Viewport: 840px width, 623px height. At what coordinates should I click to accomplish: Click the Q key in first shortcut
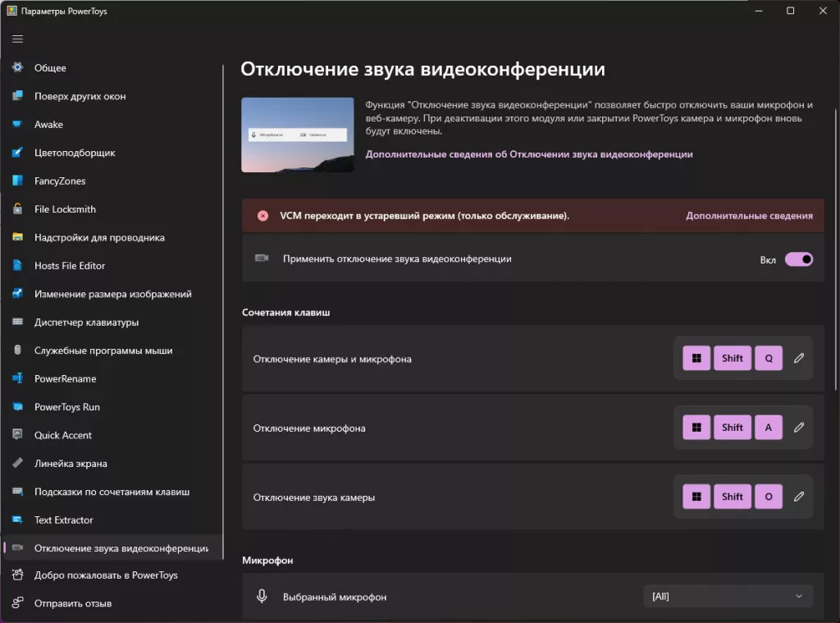pos(768,358)
